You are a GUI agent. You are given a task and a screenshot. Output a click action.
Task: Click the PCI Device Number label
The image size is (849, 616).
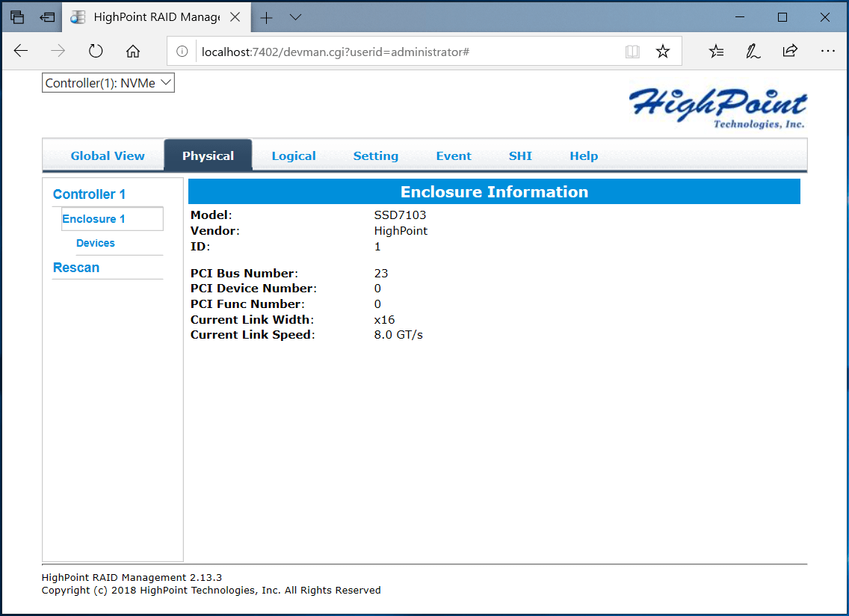253,289
